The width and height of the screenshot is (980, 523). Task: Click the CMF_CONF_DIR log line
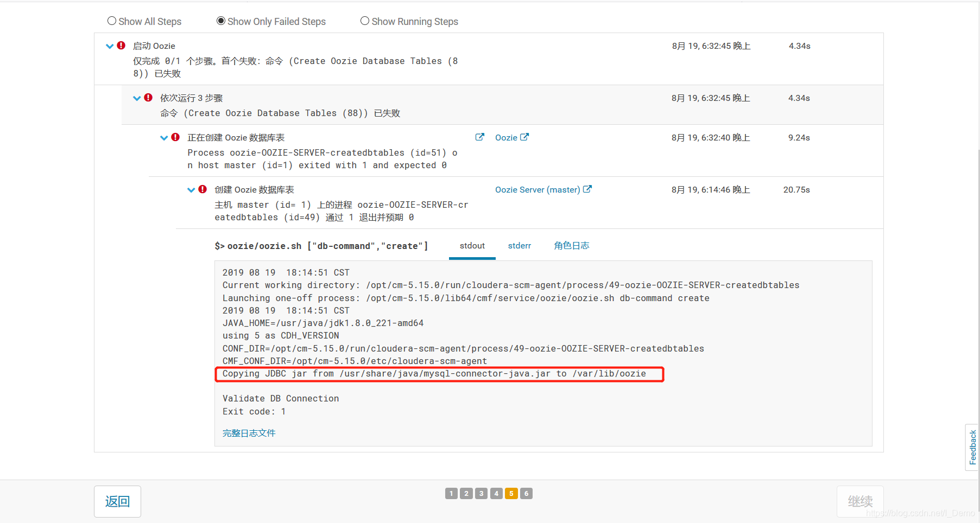click(x=355, y=361)
